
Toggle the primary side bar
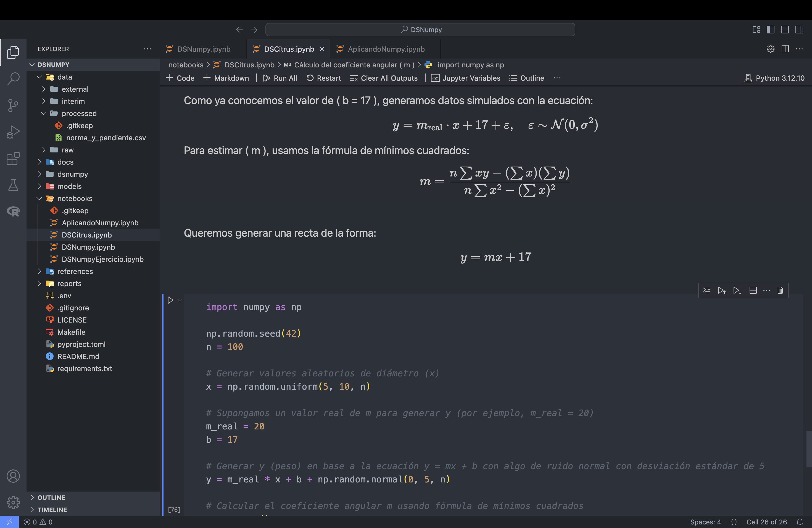tap(770, 30)
